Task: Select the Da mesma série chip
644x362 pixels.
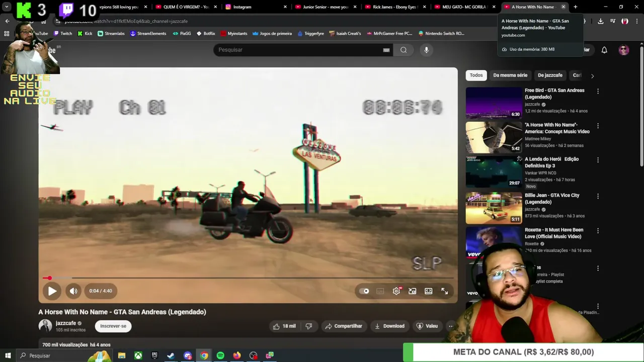Action: pos(510,75)
